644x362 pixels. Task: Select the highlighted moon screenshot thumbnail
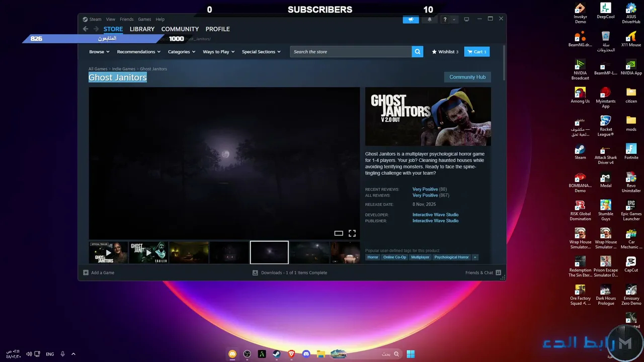point(269,252)
